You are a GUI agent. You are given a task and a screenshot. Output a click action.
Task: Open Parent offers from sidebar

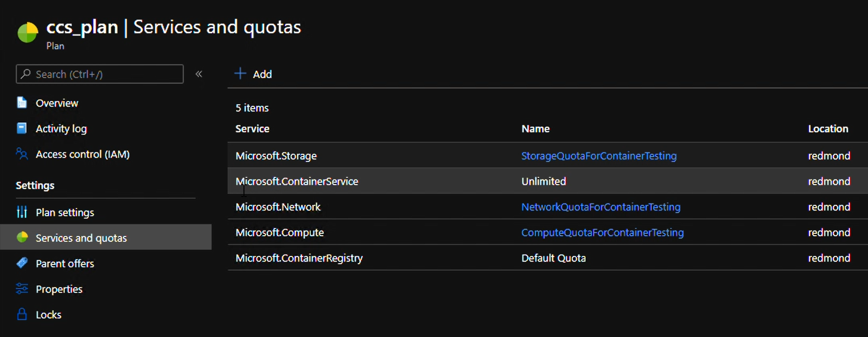coord(65,264)
